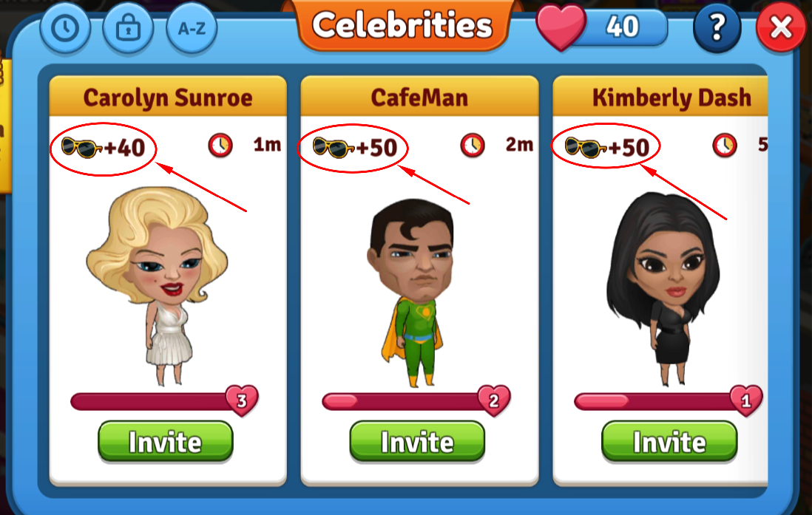Click CafeMan's 2m timer clock
This screenshot has width=812, height=515.
pos(473,146)
